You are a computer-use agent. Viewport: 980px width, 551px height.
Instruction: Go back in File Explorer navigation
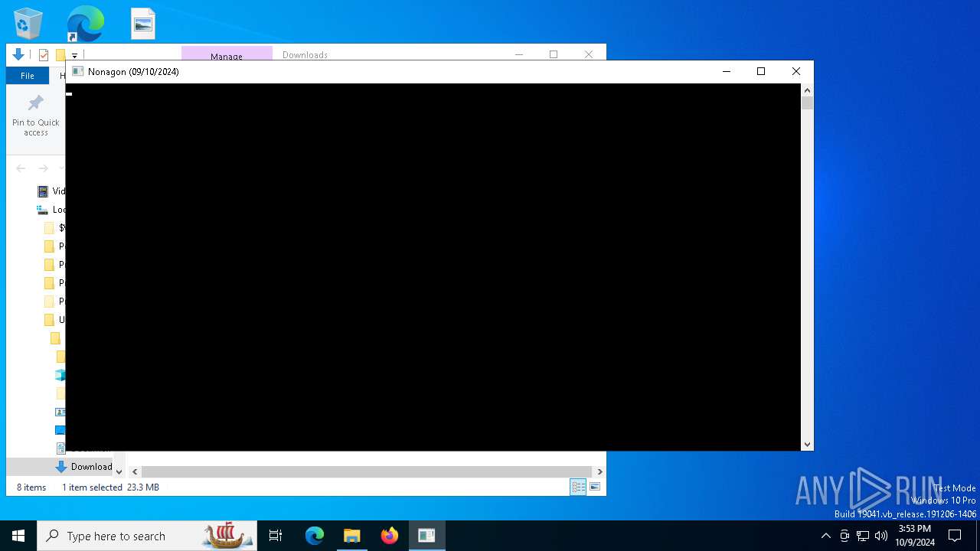tap(21, 168)
